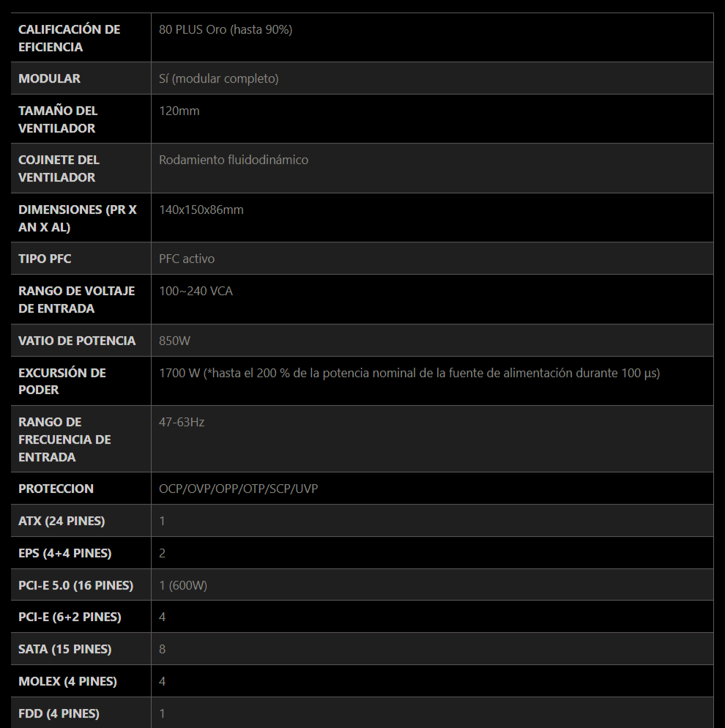Select the 80 PLUS Oro value text

tap(226, 30)
